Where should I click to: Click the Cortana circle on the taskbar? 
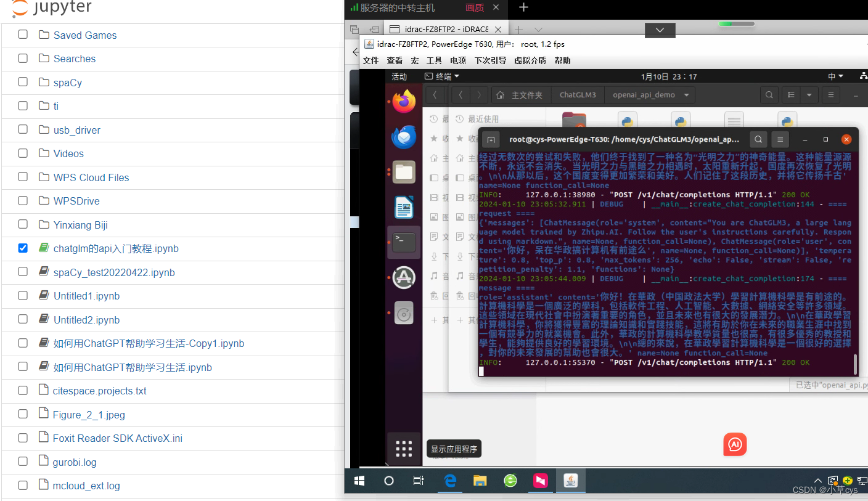coord(389,481)
